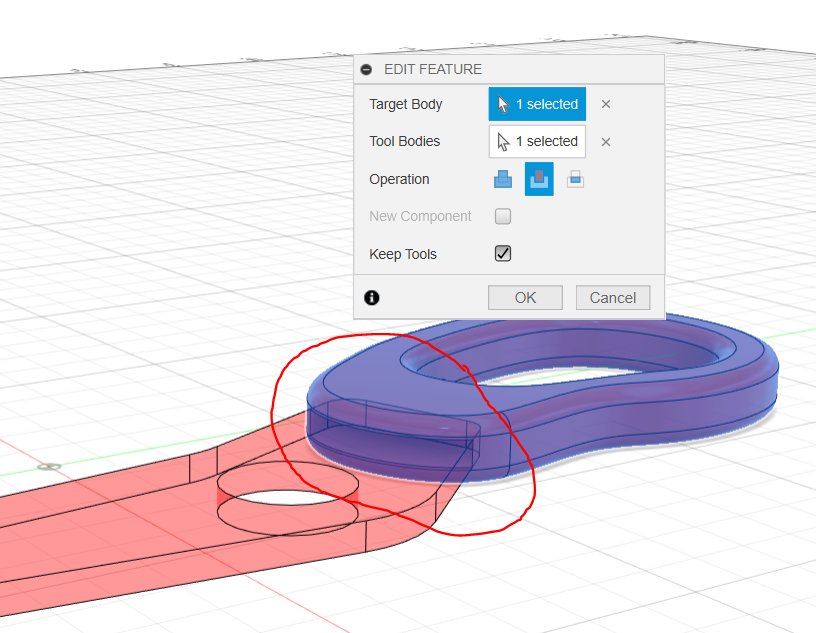Select the Intersect operation icon
Screen dimensions: 816x633
(x=575, y=180)
